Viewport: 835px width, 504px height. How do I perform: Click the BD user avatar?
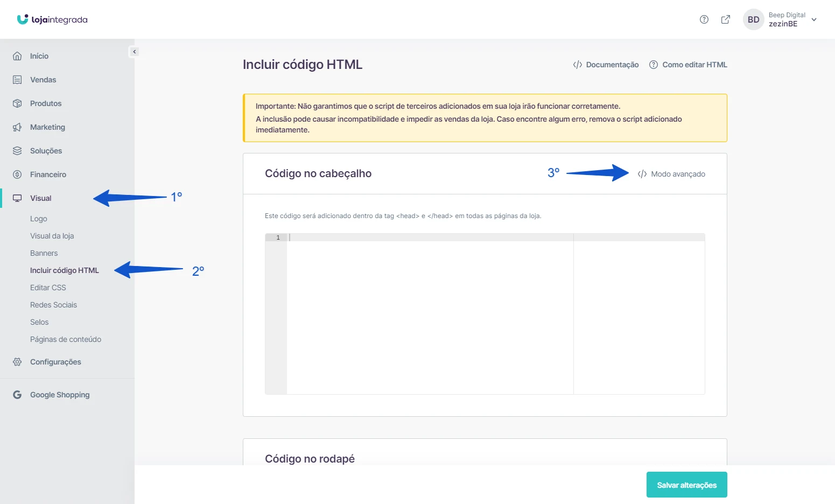pos(753,19)
